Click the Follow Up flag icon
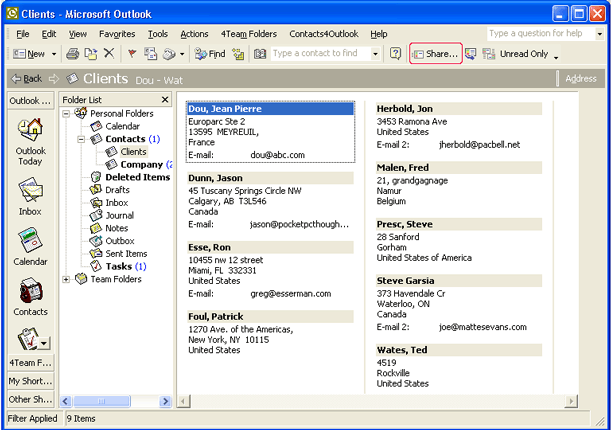Image resolution: width=611 pixels, height=430 pixels. (131, 54)
